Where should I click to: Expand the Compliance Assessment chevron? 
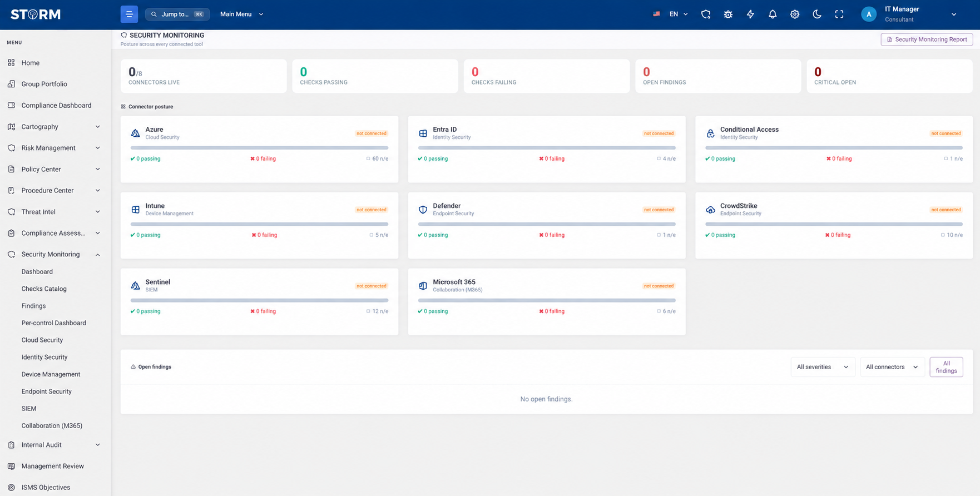[98, 233]
